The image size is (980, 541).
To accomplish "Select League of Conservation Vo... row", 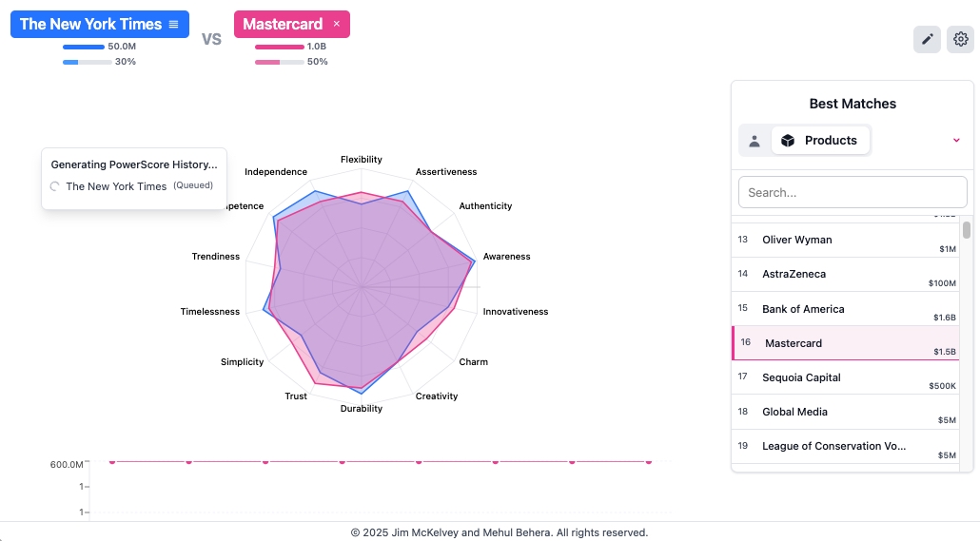I will pyautogui.click(x=845, y=446).
